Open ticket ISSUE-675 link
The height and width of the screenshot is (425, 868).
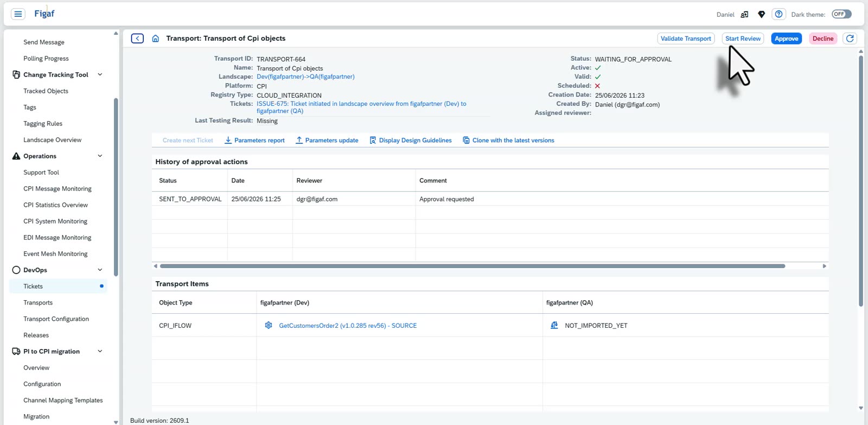[361, 107]
